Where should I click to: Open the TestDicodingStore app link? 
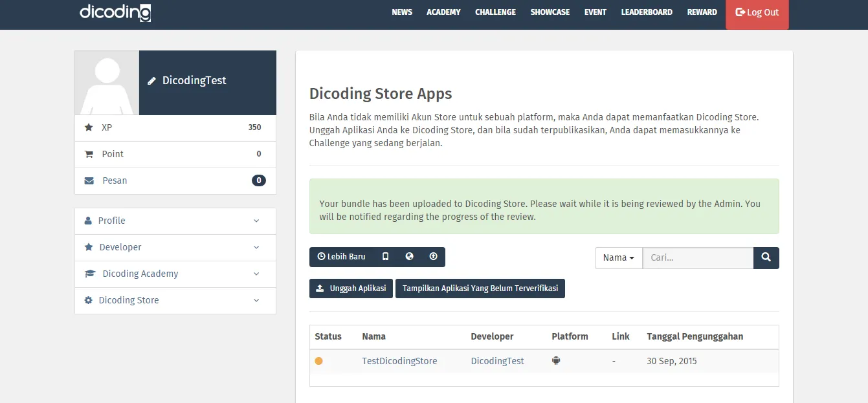click(399, 360)
